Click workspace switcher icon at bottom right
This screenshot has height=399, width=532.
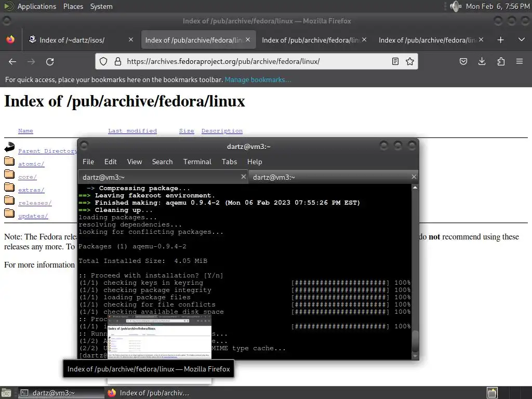tap(493, 393)
